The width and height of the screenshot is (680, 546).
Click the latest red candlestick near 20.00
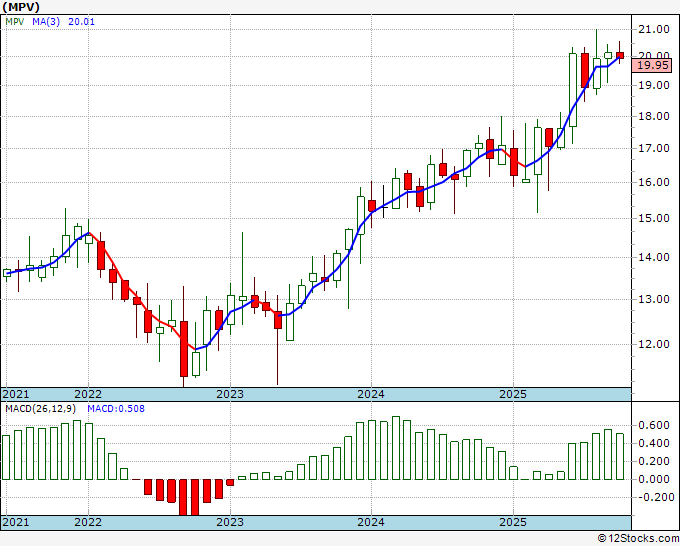(x=620, y=55)
